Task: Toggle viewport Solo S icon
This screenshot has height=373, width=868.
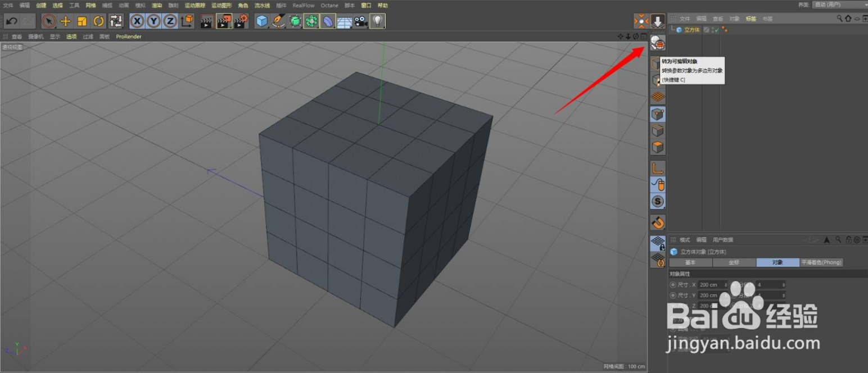Action: 658,201
